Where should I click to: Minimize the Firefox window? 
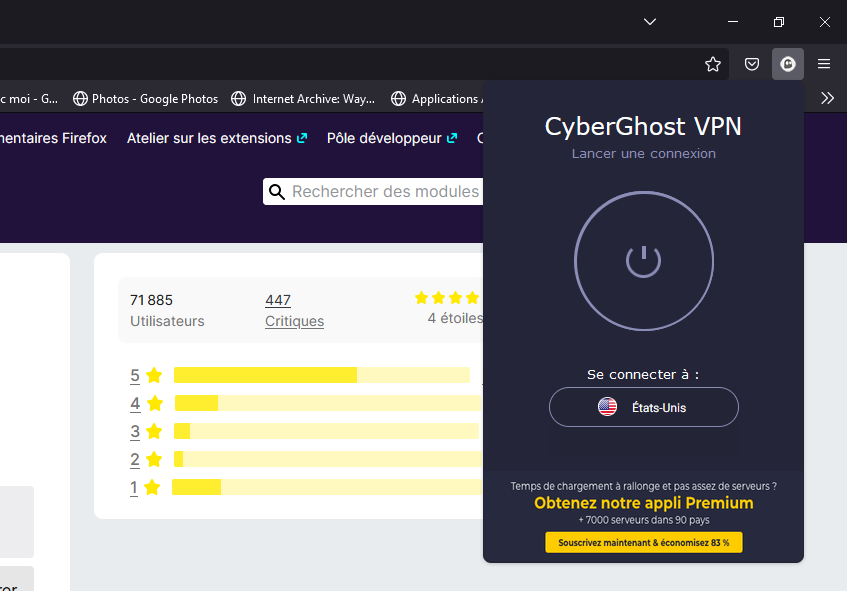click(x=732, y=22)
